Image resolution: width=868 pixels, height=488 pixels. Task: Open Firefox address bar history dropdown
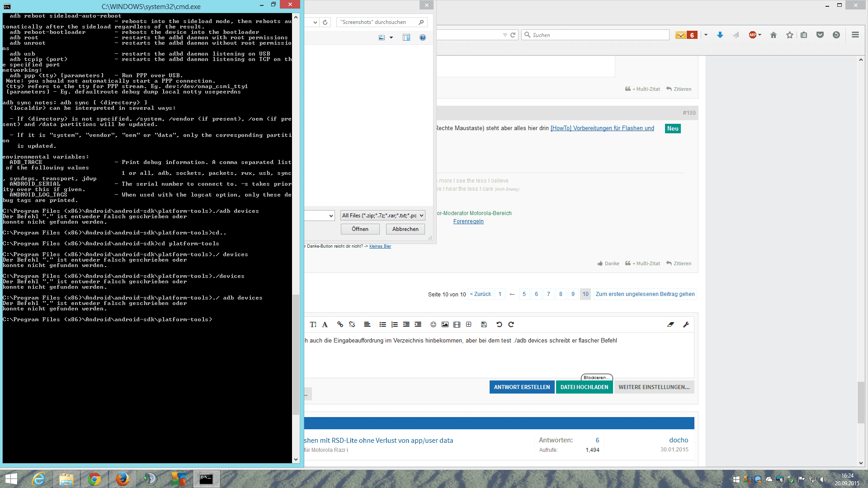tap(505, 35)
